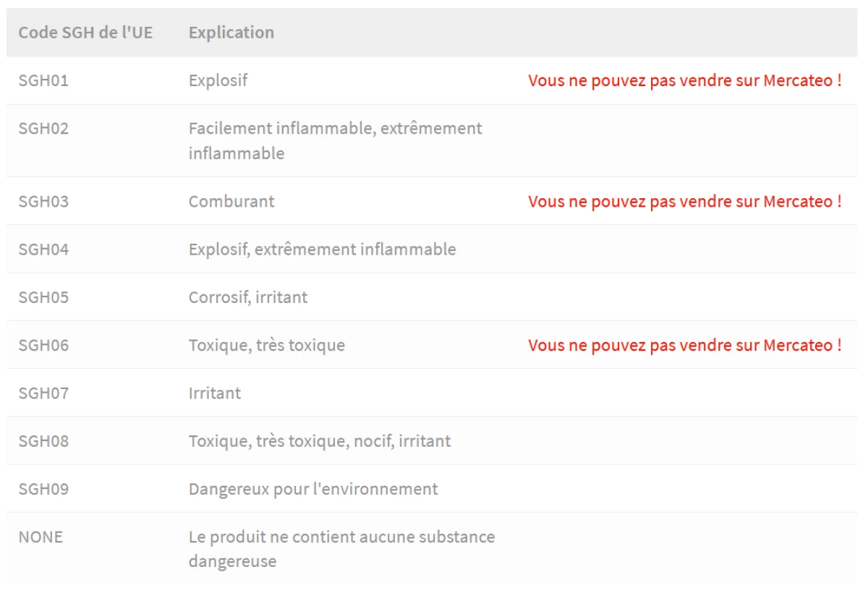Screen dimensions: 868x593
Task: Select the SGH06 code cell
Action: [x=43, y=345]
